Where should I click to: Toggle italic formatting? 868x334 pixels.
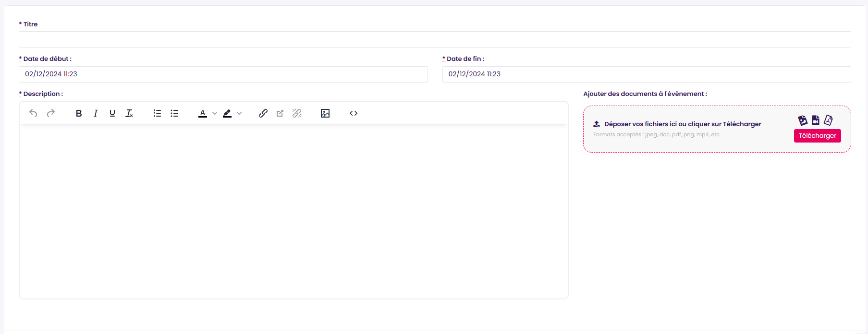(x=96, y=113)
